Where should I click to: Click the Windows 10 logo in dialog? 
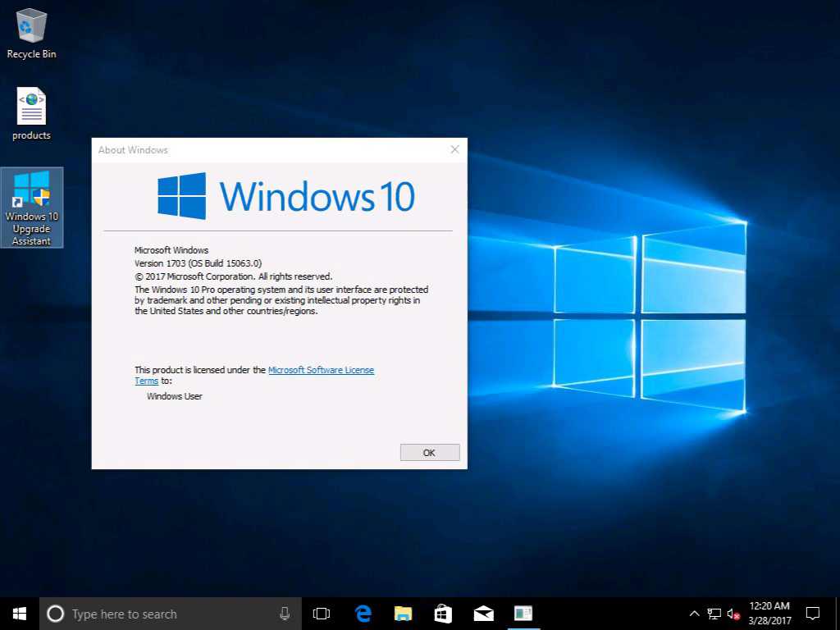(286, 196)
